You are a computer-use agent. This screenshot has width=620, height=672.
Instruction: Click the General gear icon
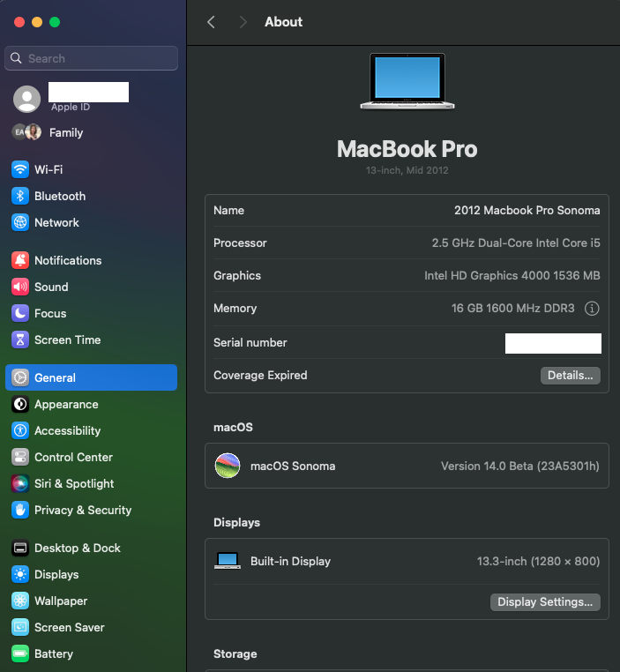point(20,377)
